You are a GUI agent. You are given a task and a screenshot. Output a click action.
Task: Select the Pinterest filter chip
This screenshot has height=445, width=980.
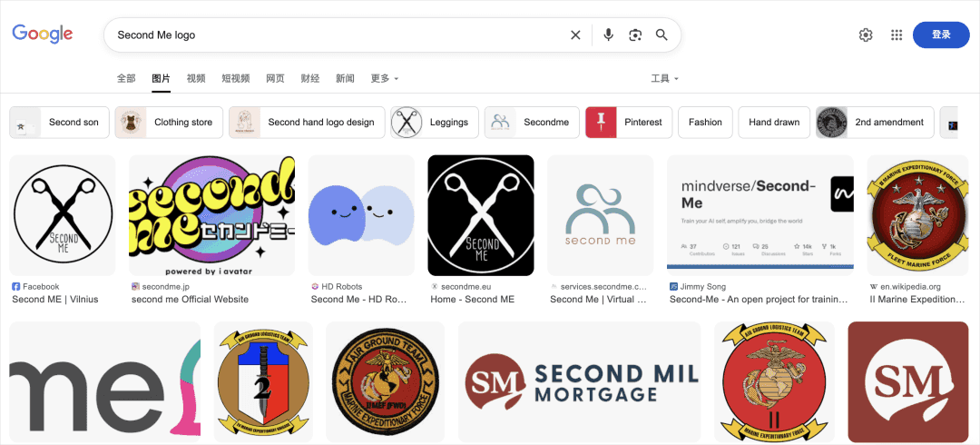(627, 123)
